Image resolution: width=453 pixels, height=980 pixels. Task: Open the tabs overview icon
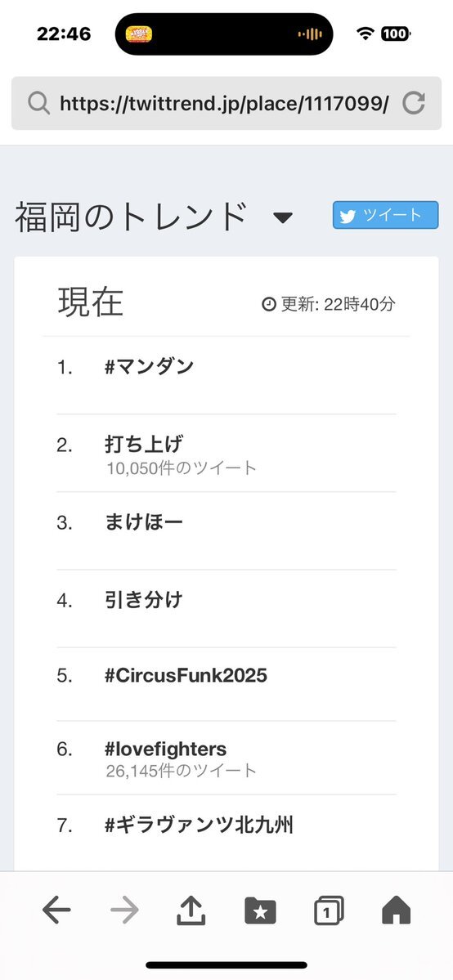pyautogui.click(x=329, y=911)
